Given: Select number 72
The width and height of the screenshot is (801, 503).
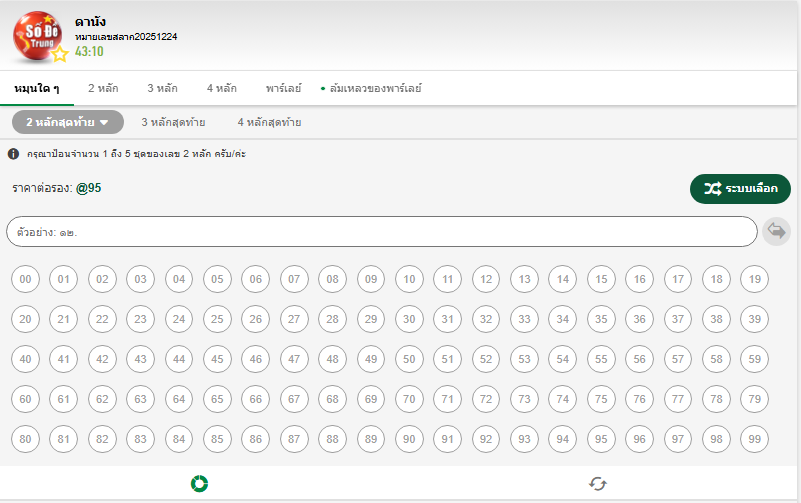Looking at the screenshot, I should click(486, 399).
